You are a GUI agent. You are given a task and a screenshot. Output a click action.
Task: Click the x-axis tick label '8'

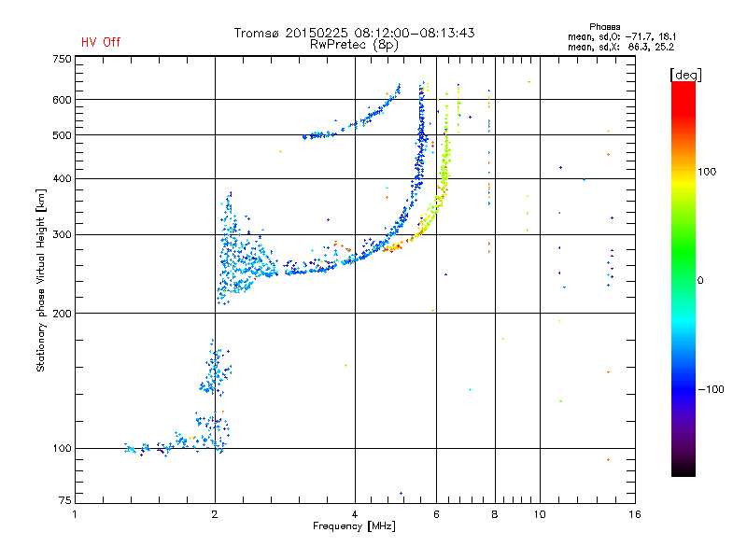point(495,514)
